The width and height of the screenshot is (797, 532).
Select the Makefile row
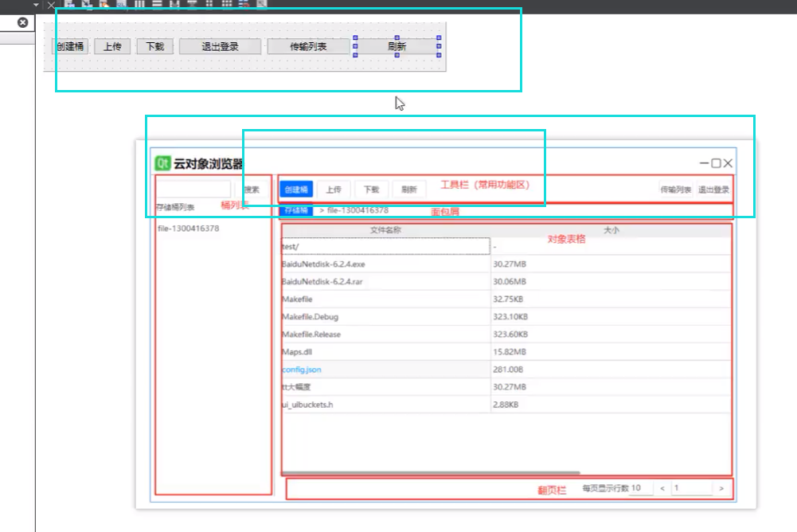[x=506, y=299]
